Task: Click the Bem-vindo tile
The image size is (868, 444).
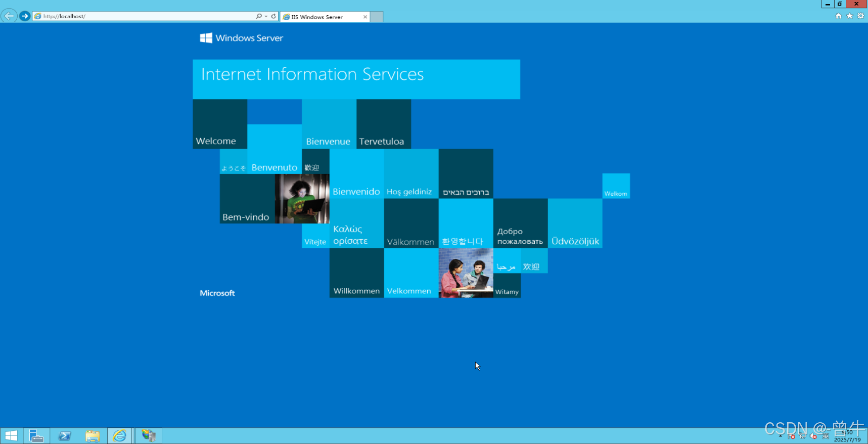Action: pos(247,199)
